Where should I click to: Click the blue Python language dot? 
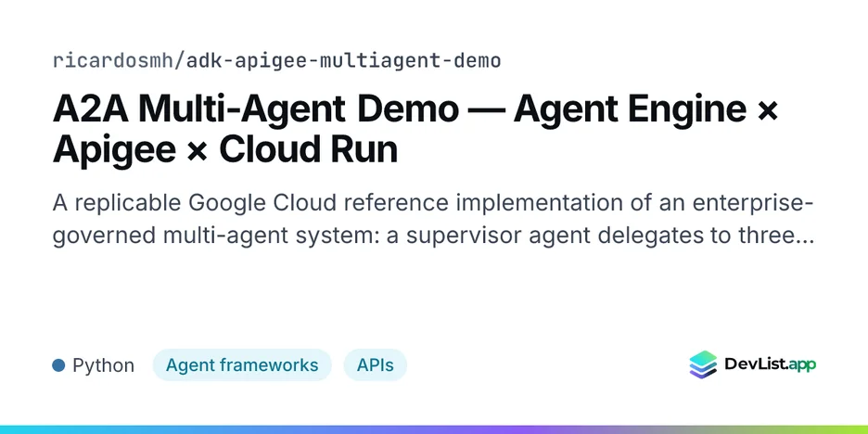click(x=58, y=365)
